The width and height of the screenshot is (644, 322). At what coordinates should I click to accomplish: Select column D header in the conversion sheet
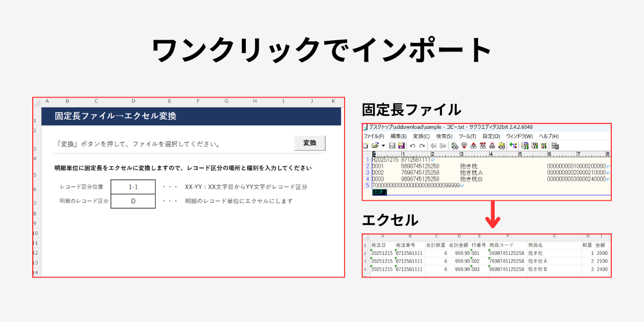(133, 101)
